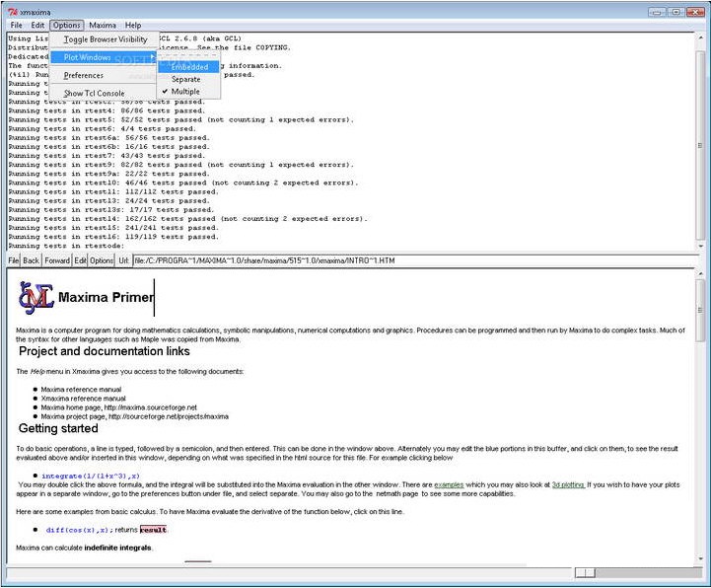Open the 3d plotting link
Screen dimensions: 711x588
(x=568, y=485)
